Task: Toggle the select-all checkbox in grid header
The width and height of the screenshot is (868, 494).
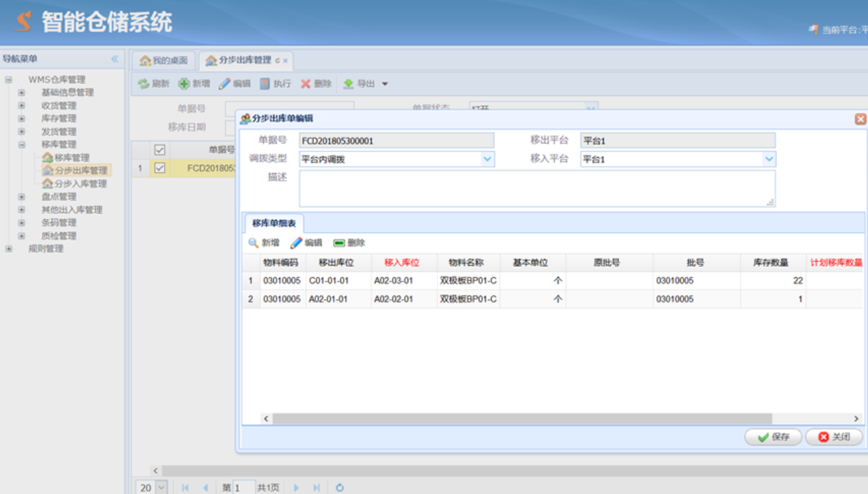Action: [x=160, y=150]
